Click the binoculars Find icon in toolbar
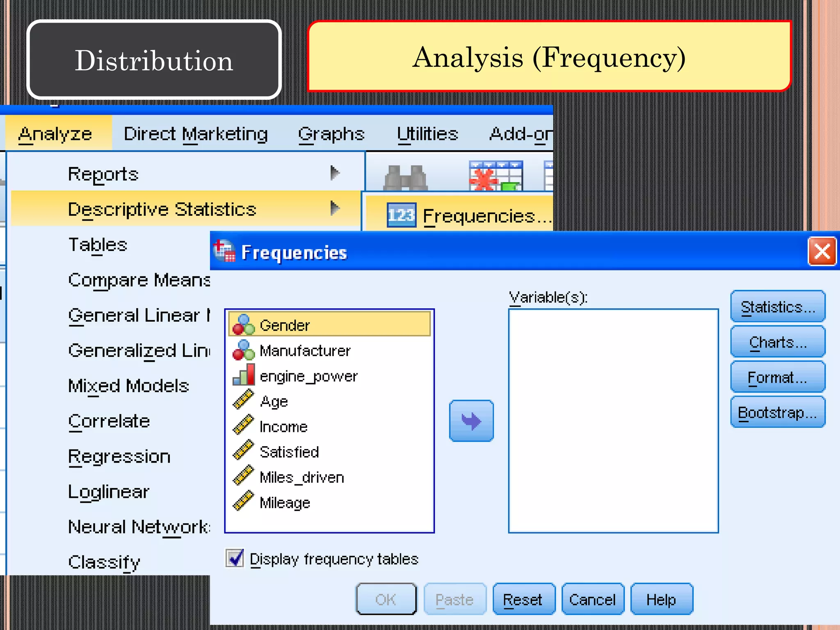840x630 pixels. pyautogui.click(x=405, y=177)
